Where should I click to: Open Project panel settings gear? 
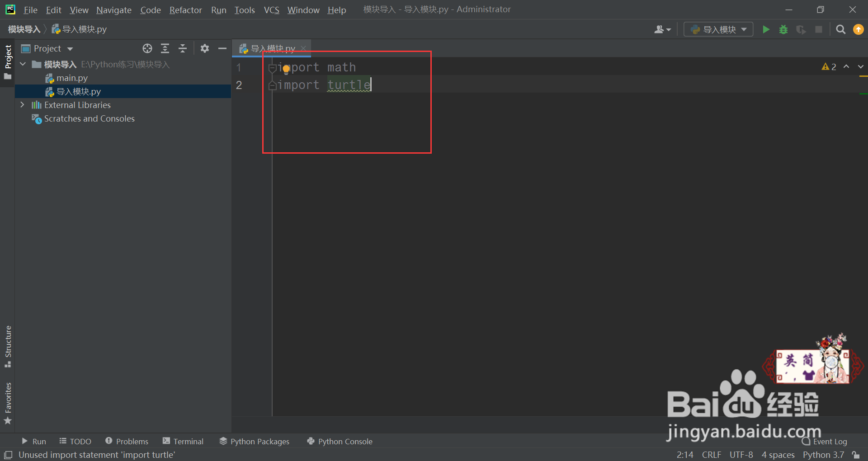point(205,48)
